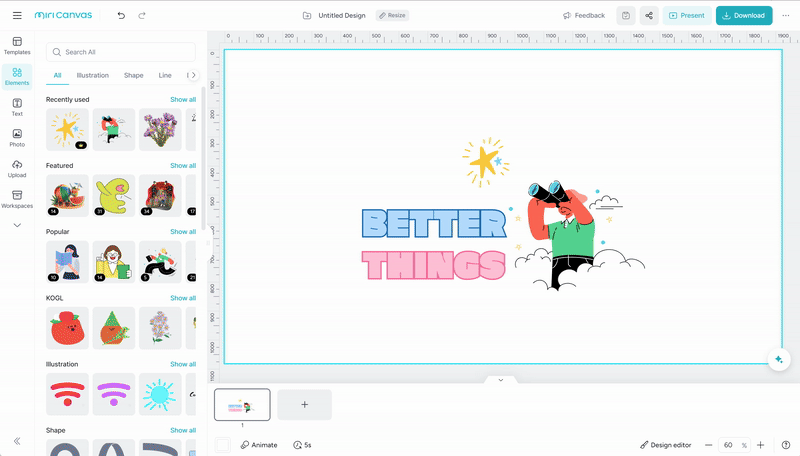Click the undo arrow icon
This screenshot has width=800, height=456.
point(121,16)
